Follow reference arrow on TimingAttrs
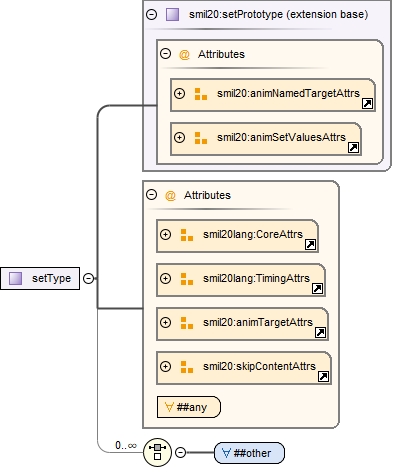The image size is (393, 472). [x=317, y=289]
